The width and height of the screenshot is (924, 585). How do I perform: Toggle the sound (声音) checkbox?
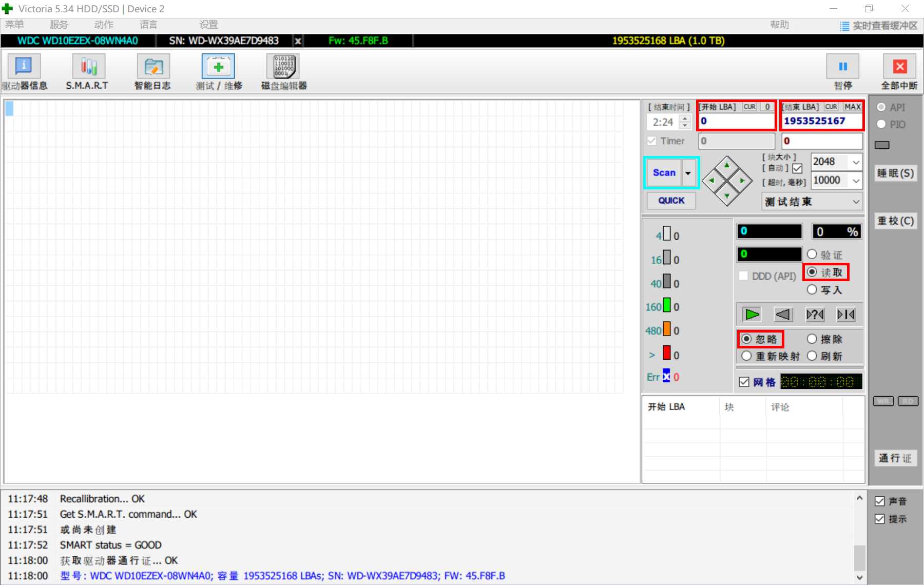(880, 501)
